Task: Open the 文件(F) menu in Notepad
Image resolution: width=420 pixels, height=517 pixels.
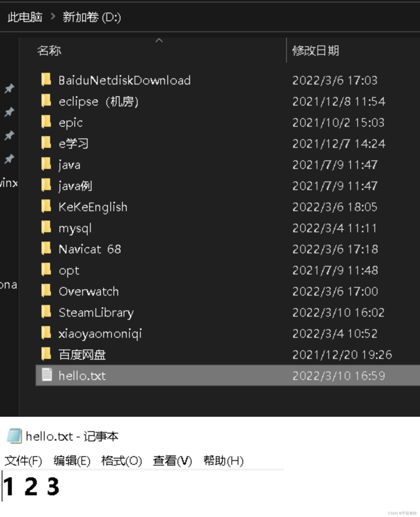Action: click(x=23, y=461)
